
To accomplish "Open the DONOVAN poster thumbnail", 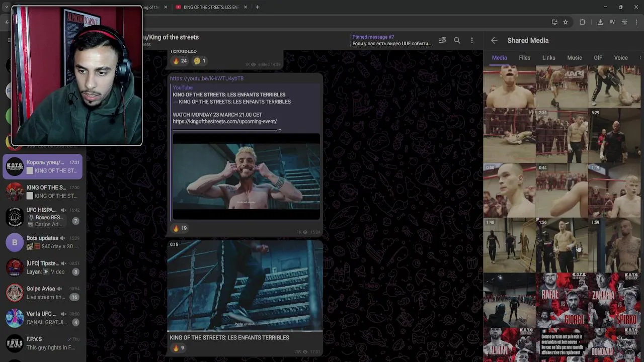I will pos(615,344).
